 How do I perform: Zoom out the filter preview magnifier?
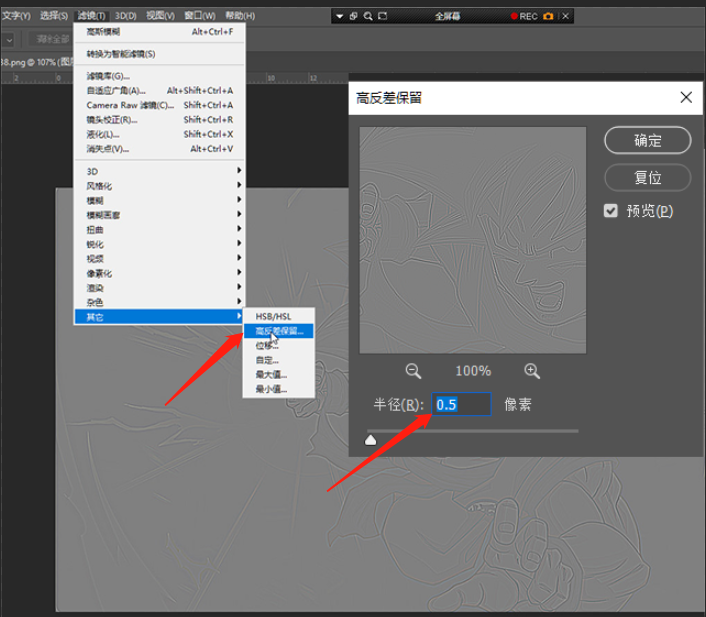(413, 371)
